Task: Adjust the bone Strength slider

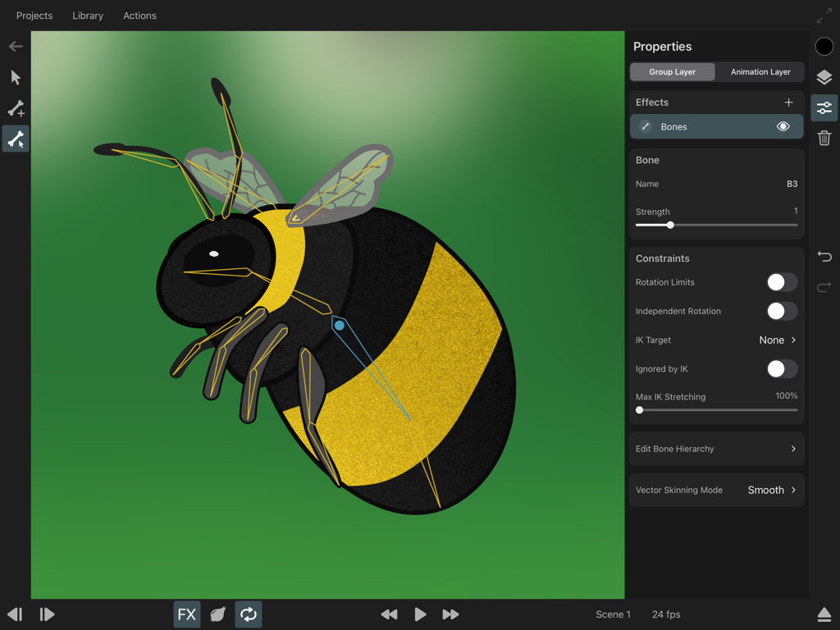Action: (x=669, y=224)
